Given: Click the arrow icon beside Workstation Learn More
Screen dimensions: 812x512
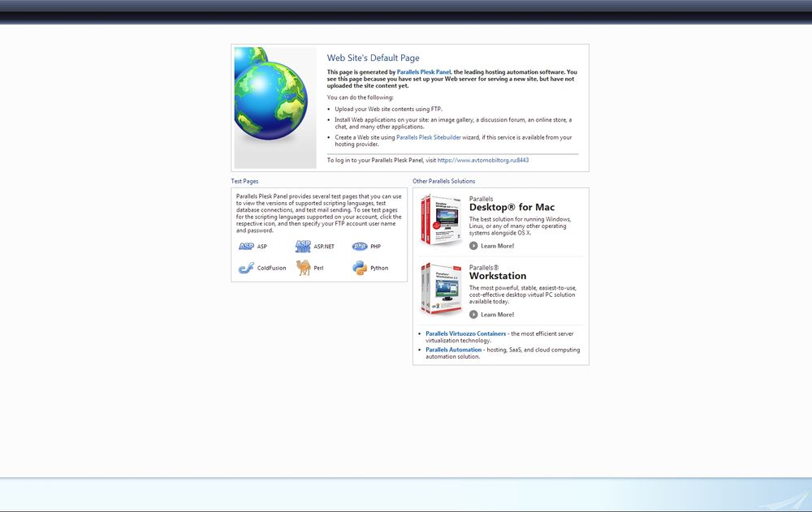Looking at the screenshot, I should coord(473,314).
